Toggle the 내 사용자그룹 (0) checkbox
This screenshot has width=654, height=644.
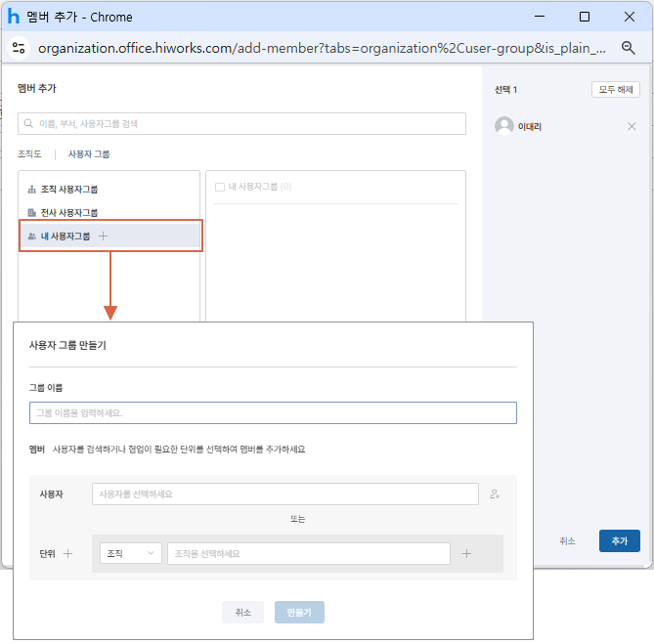coord(220,187)
